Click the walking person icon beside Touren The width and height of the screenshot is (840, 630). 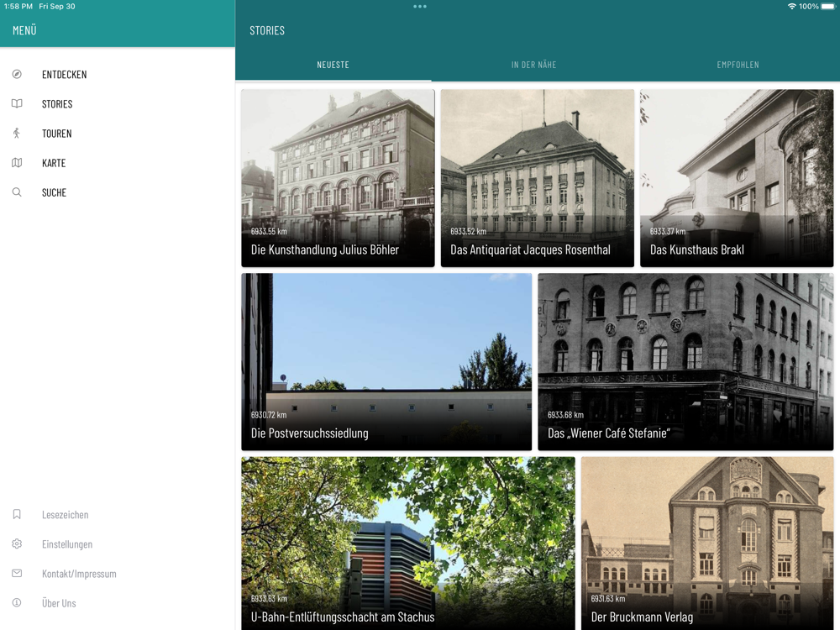coord(17,134)
